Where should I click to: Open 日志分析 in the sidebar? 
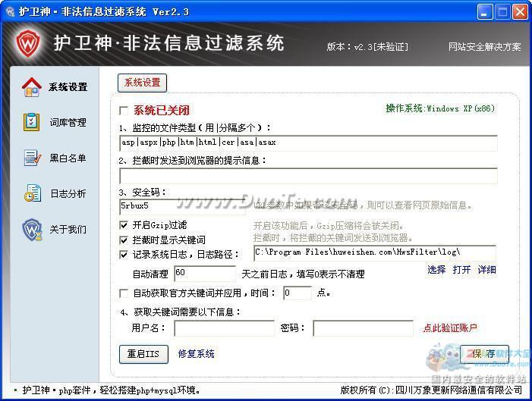pyautogui.click(x=68, y=193)
